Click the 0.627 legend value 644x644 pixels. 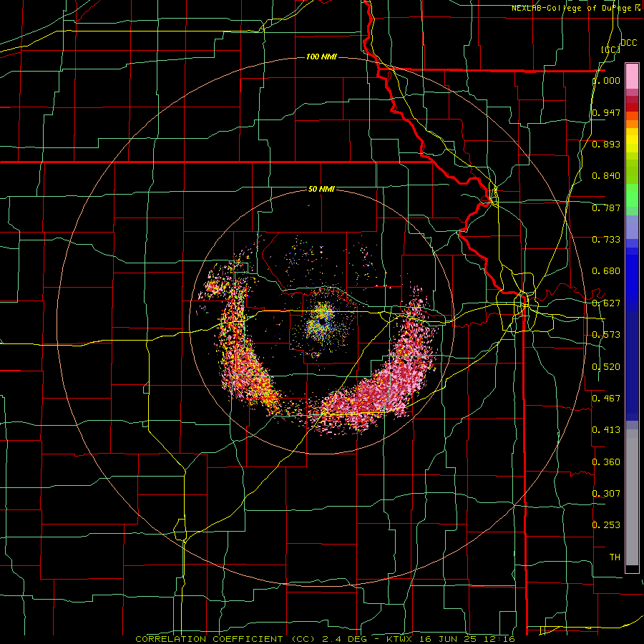click(x=606, y=303)
